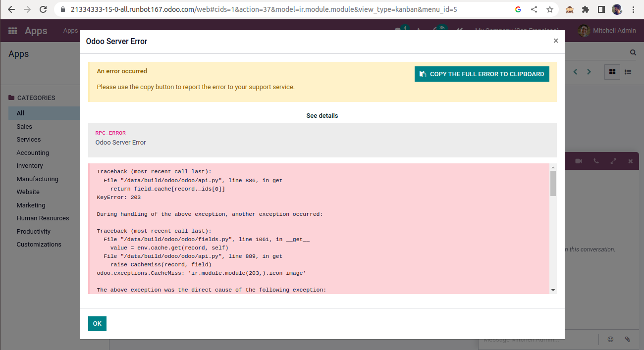The image size is (644, 350).
Task: Click the 'An error occurred' heading
Action: coord(122,71)
